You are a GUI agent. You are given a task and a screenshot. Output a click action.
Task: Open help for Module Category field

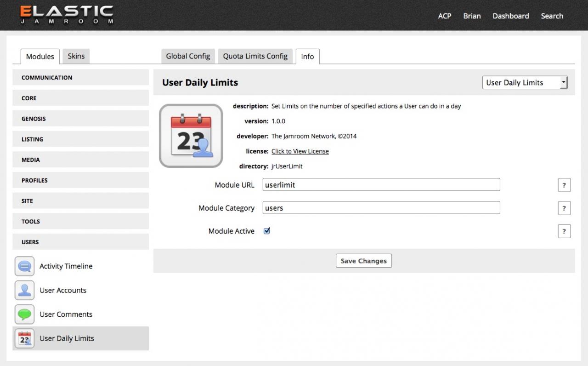(x=564, y=208)
